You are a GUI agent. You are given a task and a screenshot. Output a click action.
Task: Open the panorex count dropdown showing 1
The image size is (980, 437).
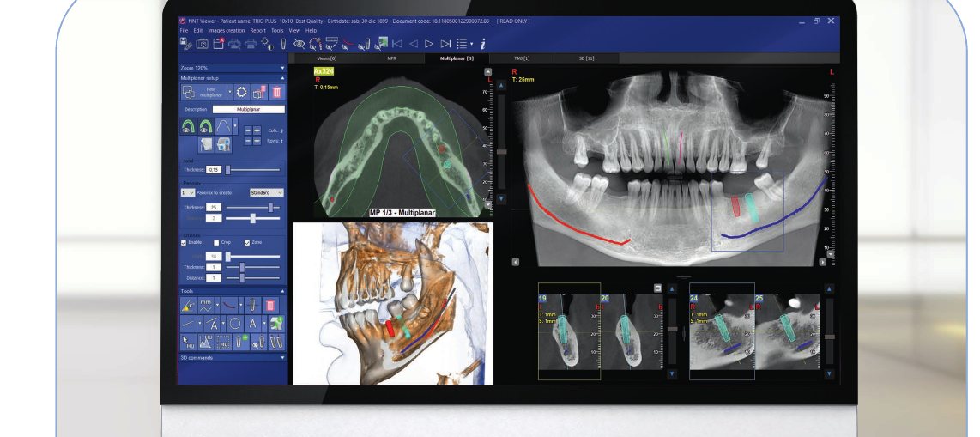(187, 192)
